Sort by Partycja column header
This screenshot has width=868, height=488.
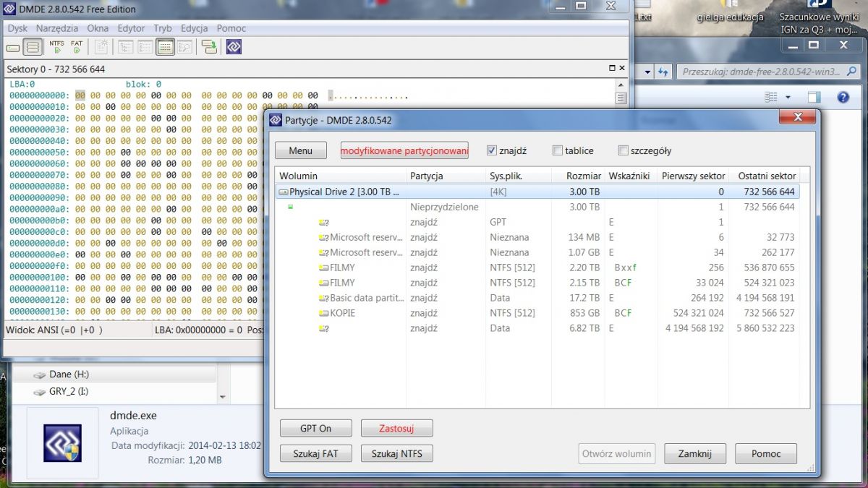tap(446, 176)
